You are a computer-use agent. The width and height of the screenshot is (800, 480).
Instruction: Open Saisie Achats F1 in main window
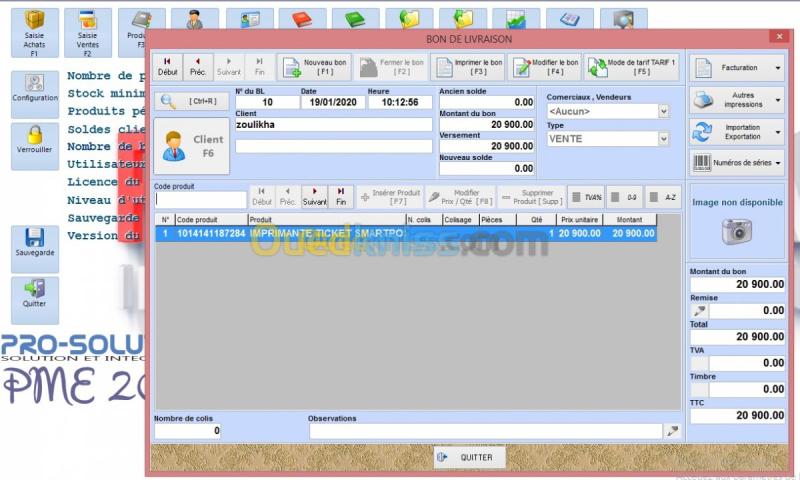pos(35,33)
